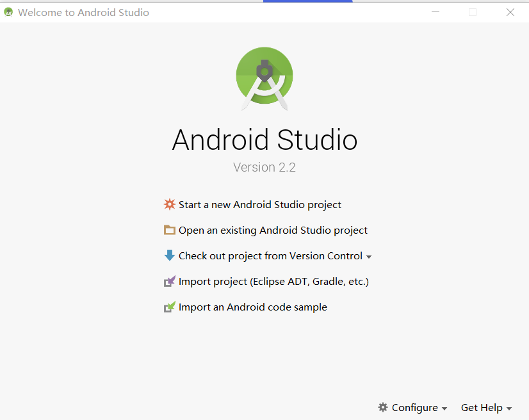This screenshot has height=420, width=529.
Task: Click the orange starburst new project icon
Action: 169,204
